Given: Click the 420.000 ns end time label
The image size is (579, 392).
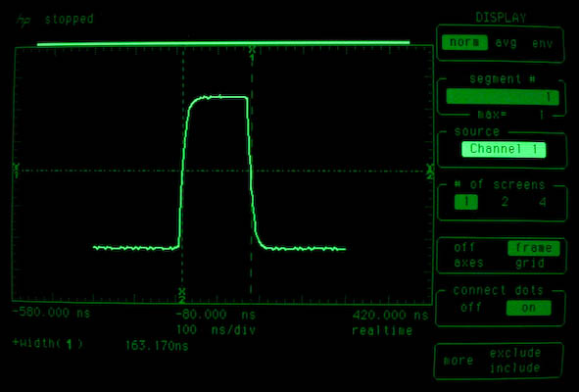Looking at the screenshot, I should pos(390,316).
